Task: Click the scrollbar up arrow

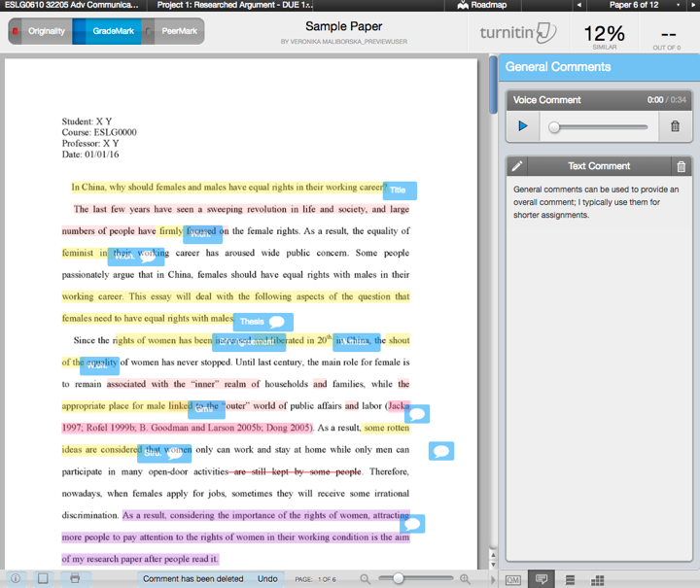Action: click(x=493, y=555)
